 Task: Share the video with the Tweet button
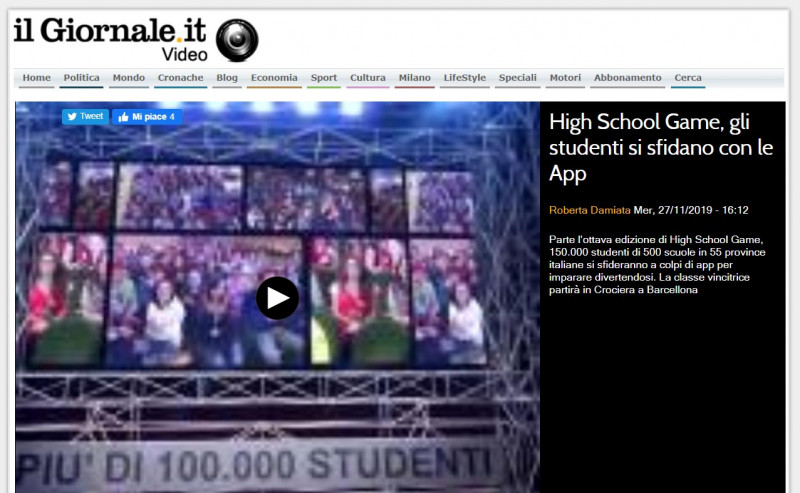[85, 116]
